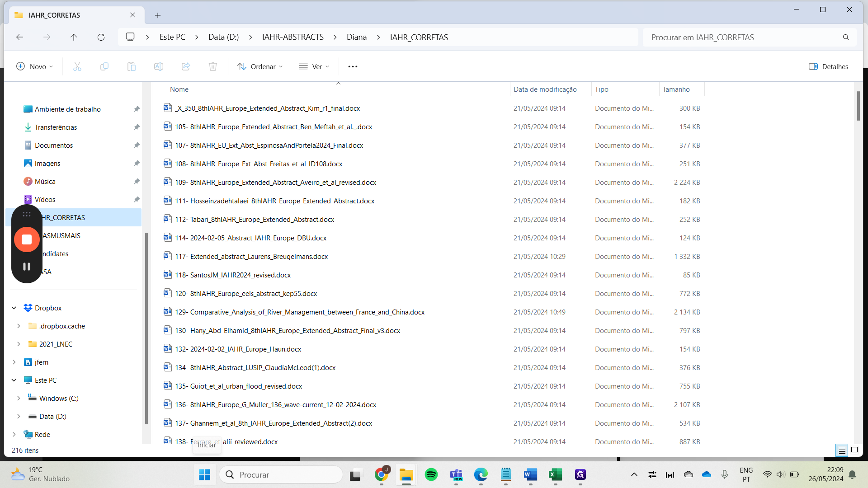Click IAHR-ABSTRACTS in the breadcrumb path

tap(292, 38)
